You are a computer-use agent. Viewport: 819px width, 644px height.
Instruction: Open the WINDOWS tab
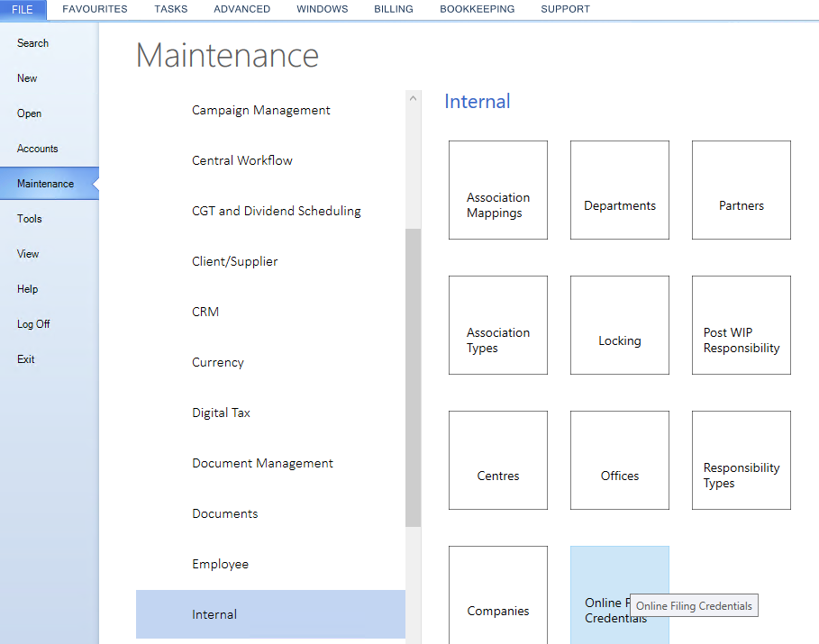[x=323, y=9]
